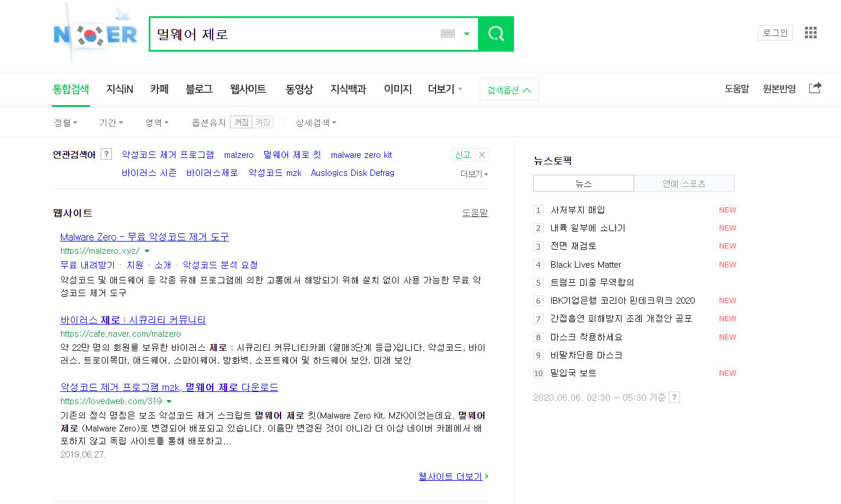Screen dimensions: 841x504
Task: Open the 영역 dropdown
Action: [x=157, y=123]
